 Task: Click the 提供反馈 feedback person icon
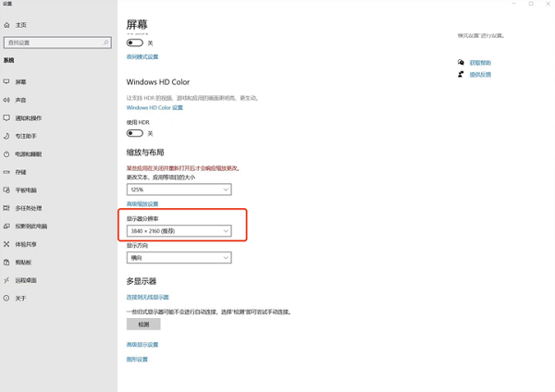(461, 74)
